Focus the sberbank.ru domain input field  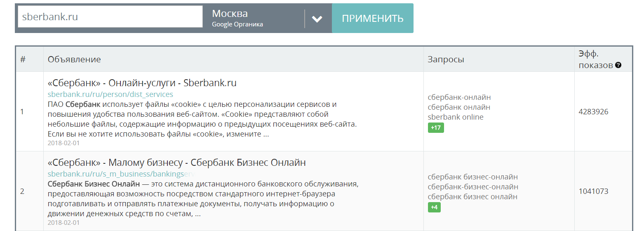[110, 17]
